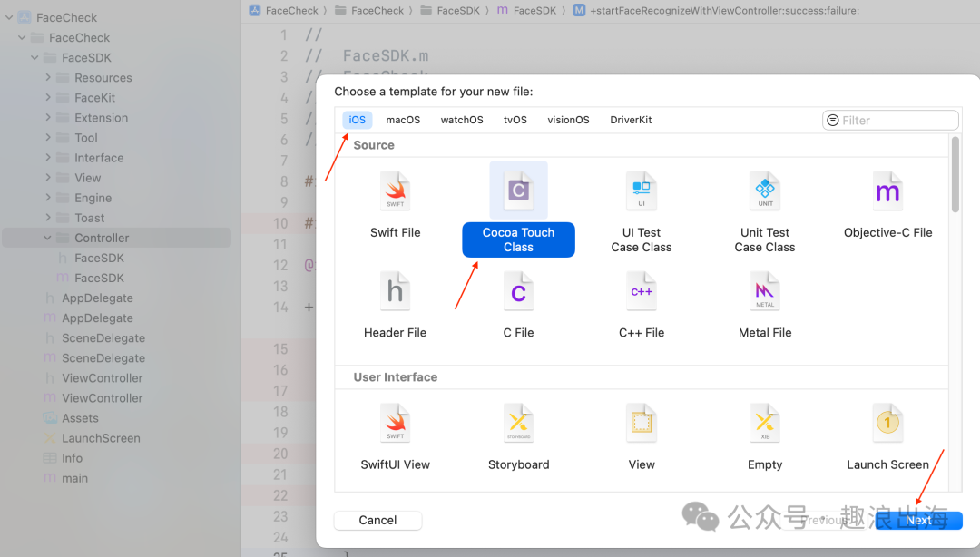
Task: Click the Cancel button
Action: click(377, 520)
